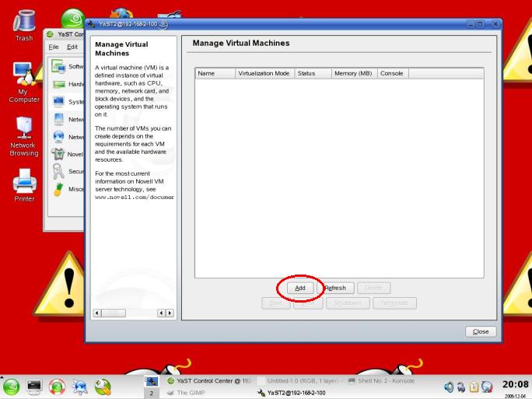Image resolution: width=532 pixels, height=399 pixels.
Task: Open the updater tray icon beside volume
Action: [x=461, y=387]
